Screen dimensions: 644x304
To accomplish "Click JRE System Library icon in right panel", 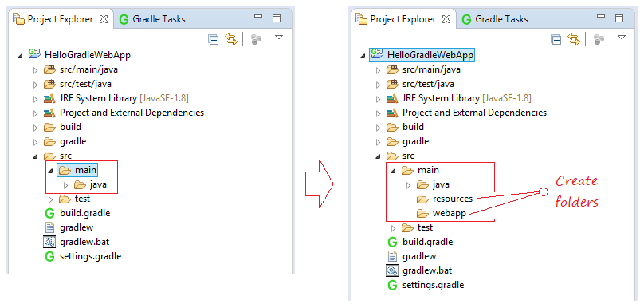I will pyautogui.click(x=392, y=99).
